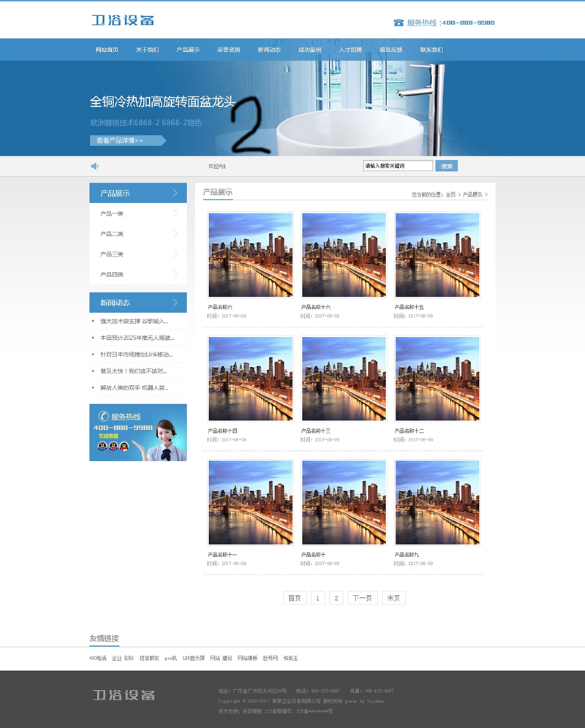Screen dimensions: 585x728
Task: Expand the 产品一类 category chevron
Action: point(175,213)
